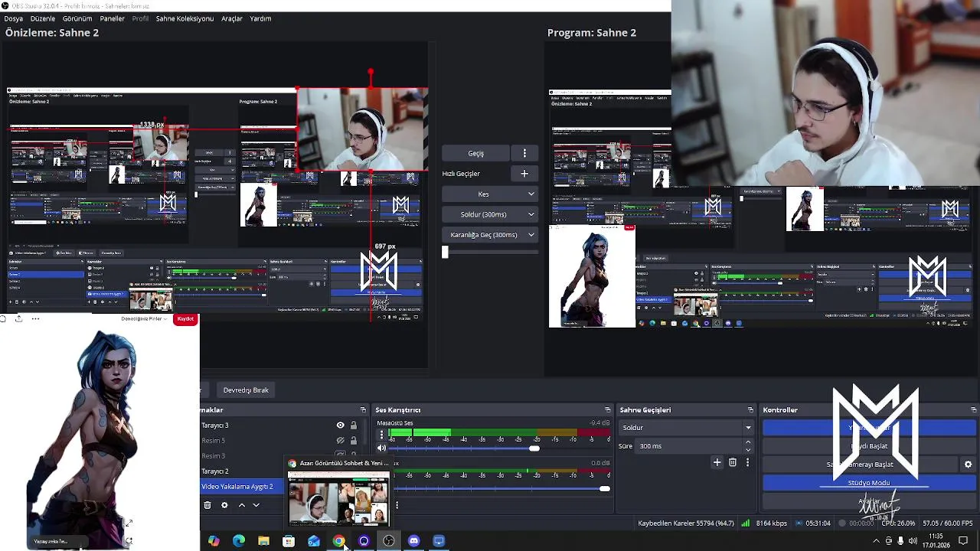Undock the Ses Karıştırıcı panel
Viewport: 980px width, 551px height.
[608, 410]
